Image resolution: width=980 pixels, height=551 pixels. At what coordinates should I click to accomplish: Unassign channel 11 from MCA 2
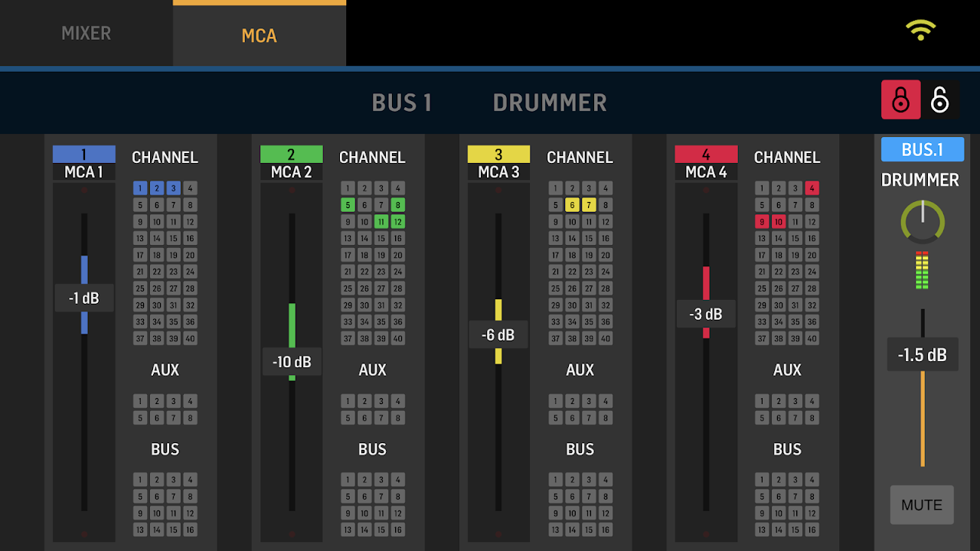tap(381, 222)
